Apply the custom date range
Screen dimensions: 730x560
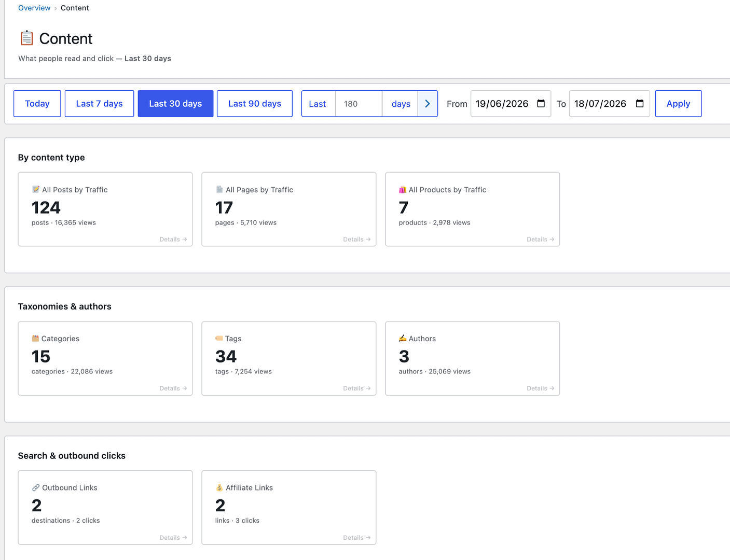[x=678, y=104]
